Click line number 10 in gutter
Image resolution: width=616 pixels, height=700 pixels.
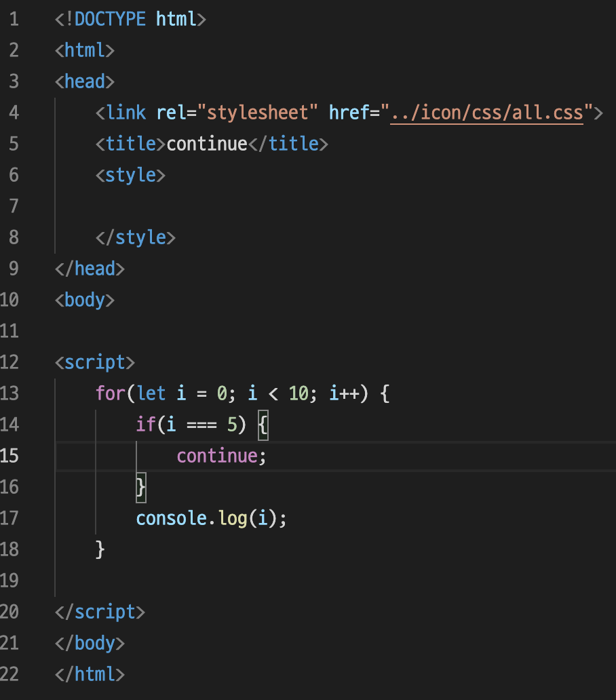pyautogui.click(x=9, y=300)
